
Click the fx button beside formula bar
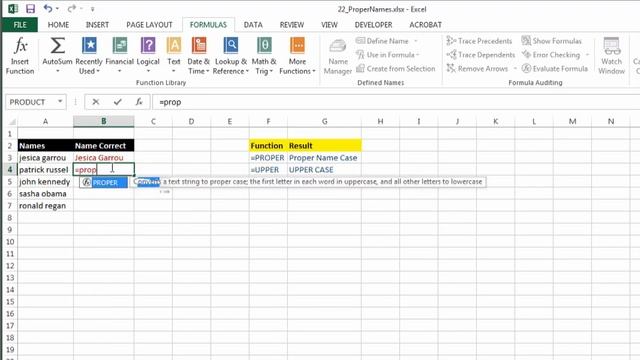pos(139,102)
